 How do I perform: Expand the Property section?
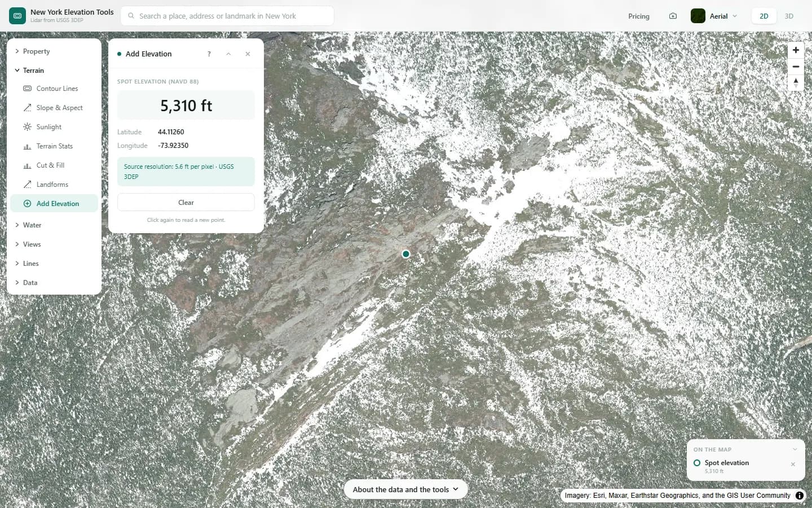[x=54, y=51]
